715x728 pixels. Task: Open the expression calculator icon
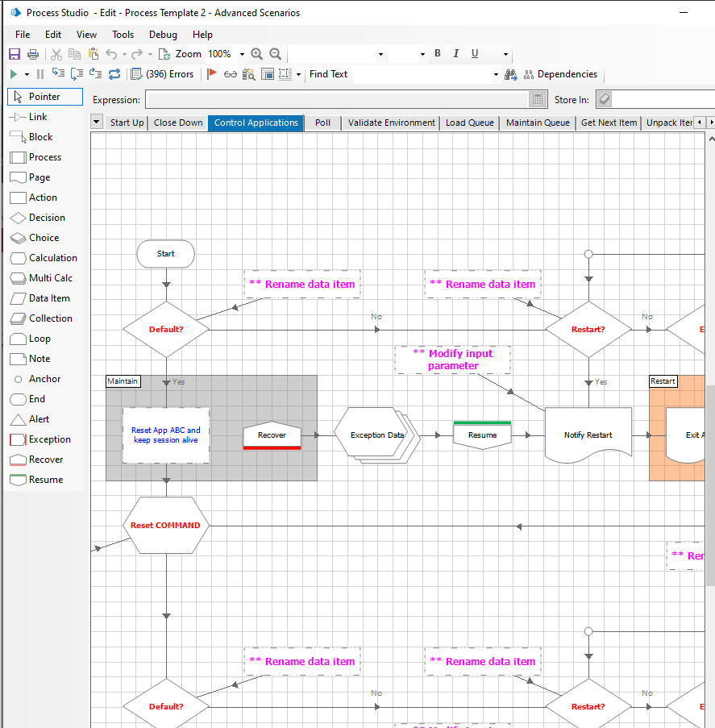538,100
